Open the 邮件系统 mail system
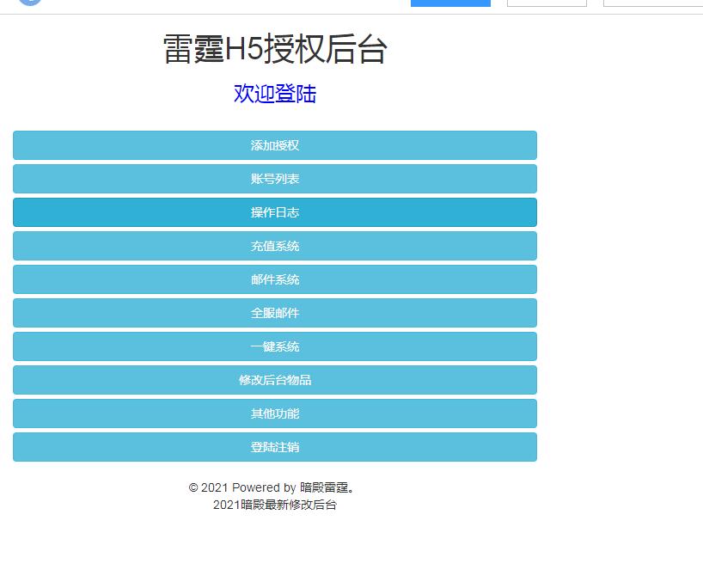703x588 pixels. (x=275, y=279)
